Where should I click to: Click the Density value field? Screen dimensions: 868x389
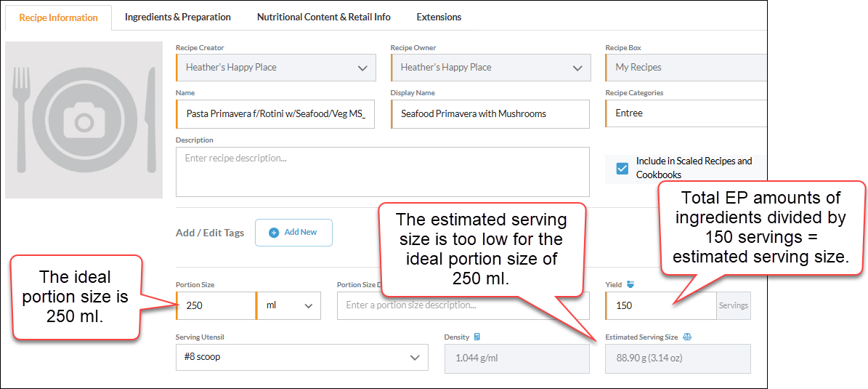coord(516,358)
